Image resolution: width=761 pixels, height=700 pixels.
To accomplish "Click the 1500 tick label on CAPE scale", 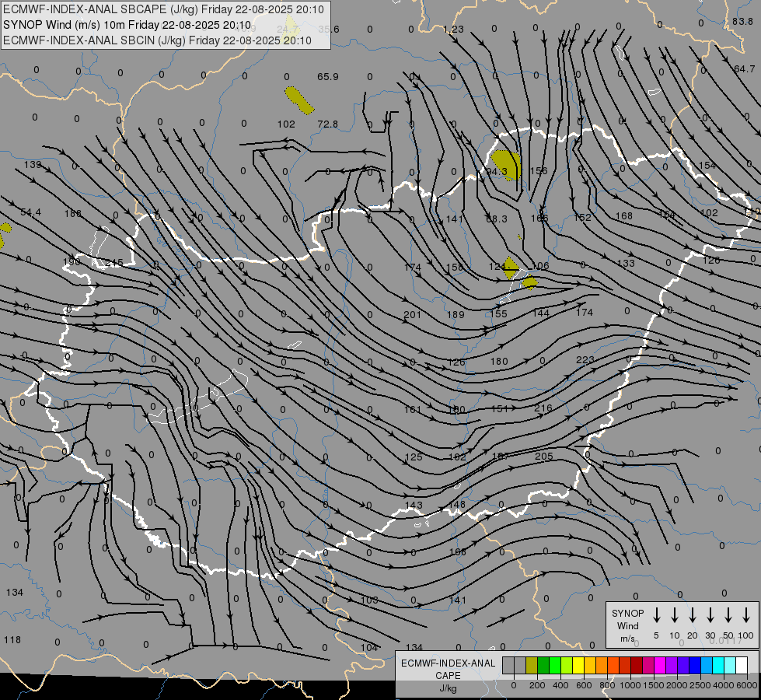I will point(653,685).
